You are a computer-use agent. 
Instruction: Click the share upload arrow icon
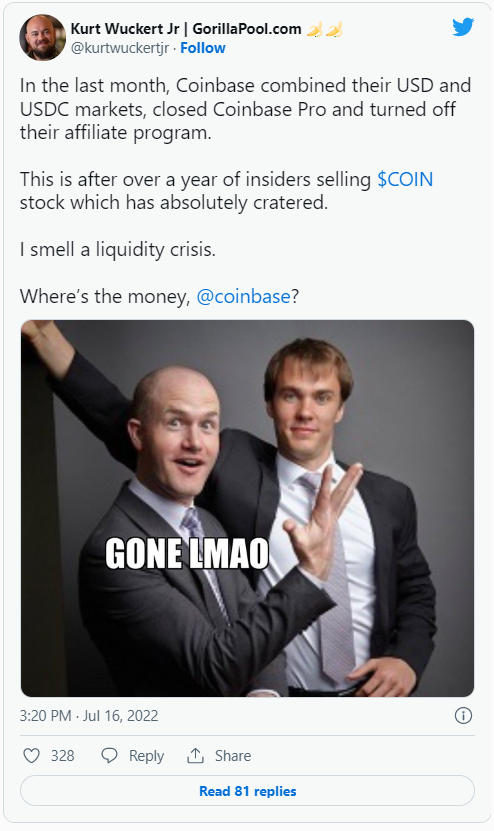196,755
